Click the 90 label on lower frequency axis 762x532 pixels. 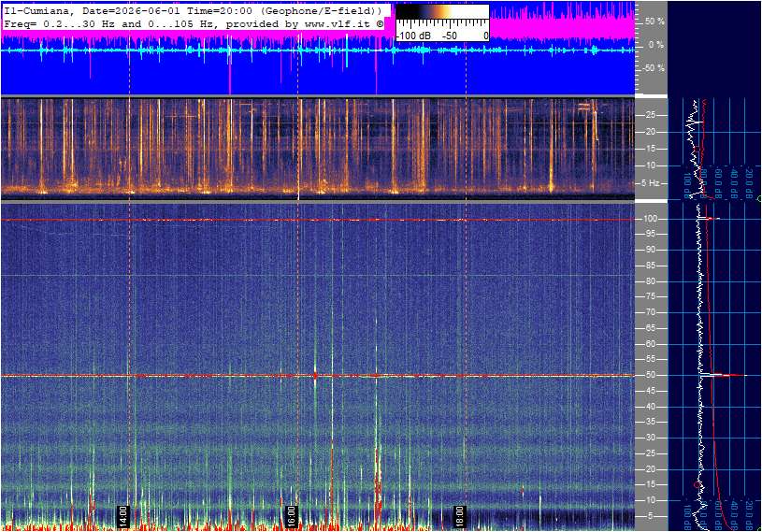pyautogui.click(x=650, y=250)
